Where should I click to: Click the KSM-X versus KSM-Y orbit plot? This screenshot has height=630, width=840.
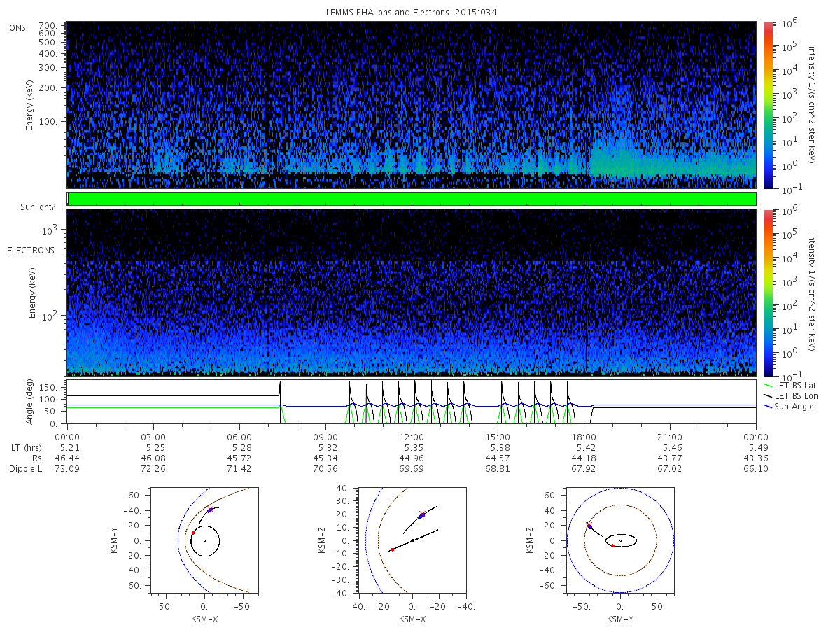(204, 540)
